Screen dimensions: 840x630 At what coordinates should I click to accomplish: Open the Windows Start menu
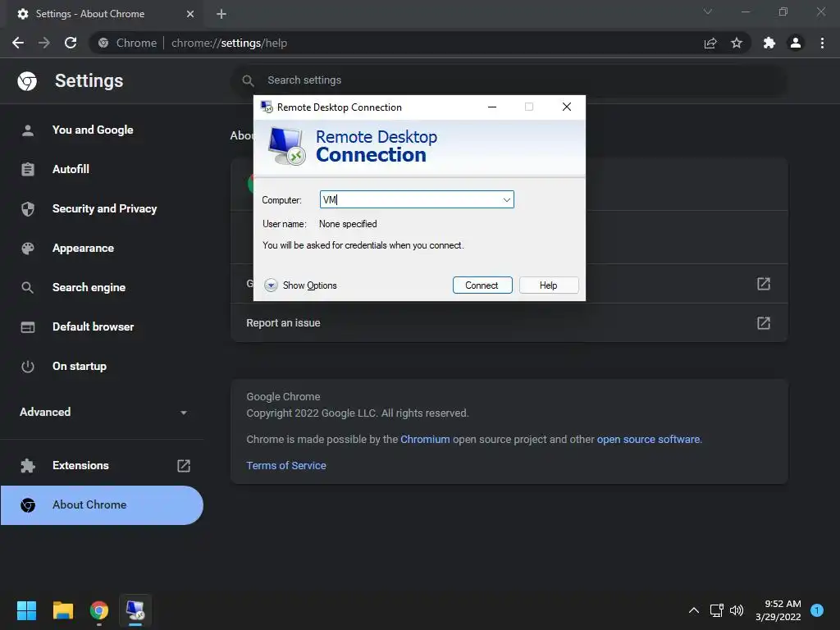[26, 610]
